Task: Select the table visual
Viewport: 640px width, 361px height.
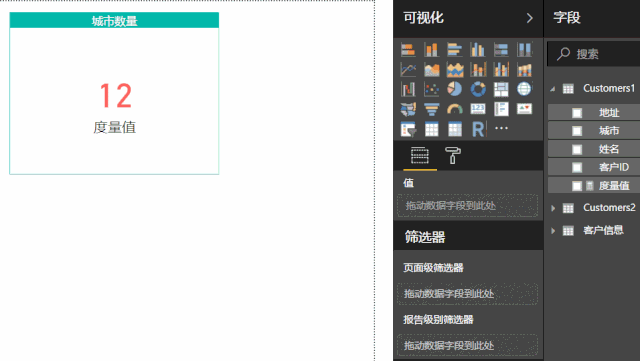Action: pyautogui.click(x=431, y=129)
